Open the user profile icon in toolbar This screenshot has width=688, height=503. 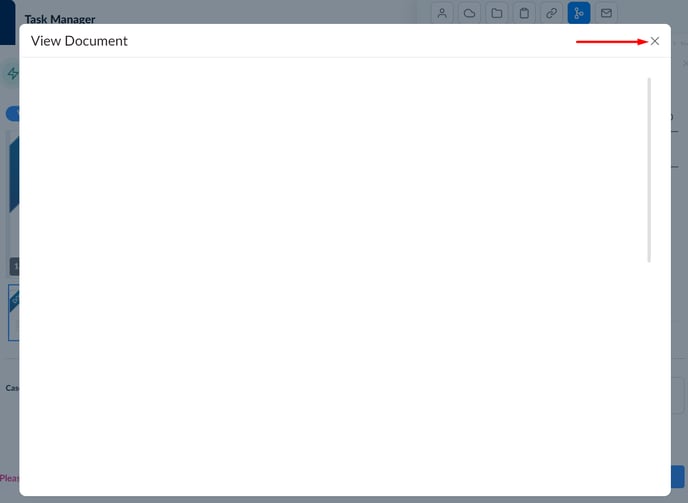tap(442, 13)
